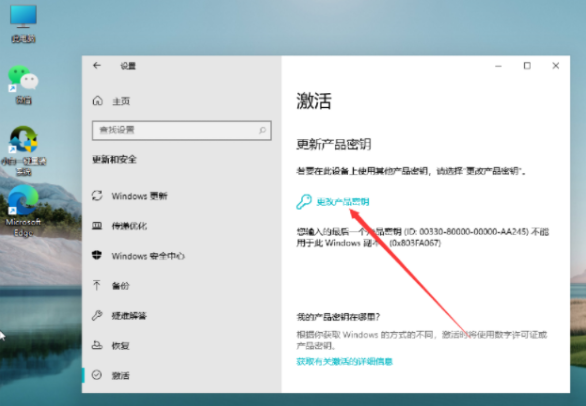Click the wrench icon beside 疑难解答
The height and width of the screenshot is (406, 586).
97,316
